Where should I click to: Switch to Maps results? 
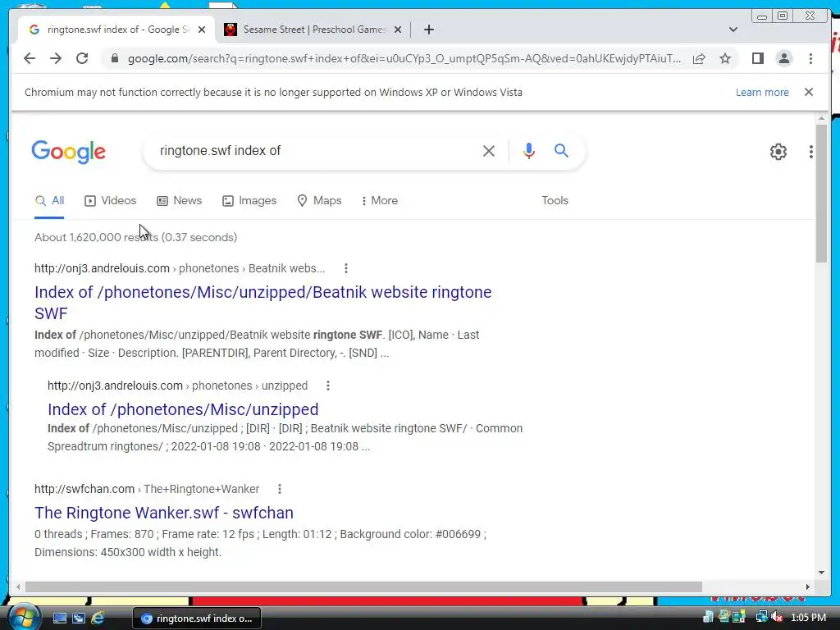click(319, 201)
